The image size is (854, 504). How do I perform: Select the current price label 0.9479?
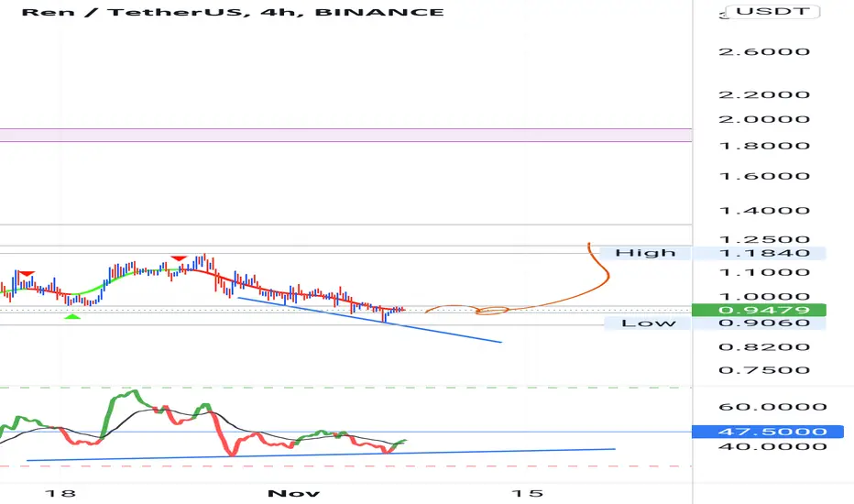coord(760,310)
